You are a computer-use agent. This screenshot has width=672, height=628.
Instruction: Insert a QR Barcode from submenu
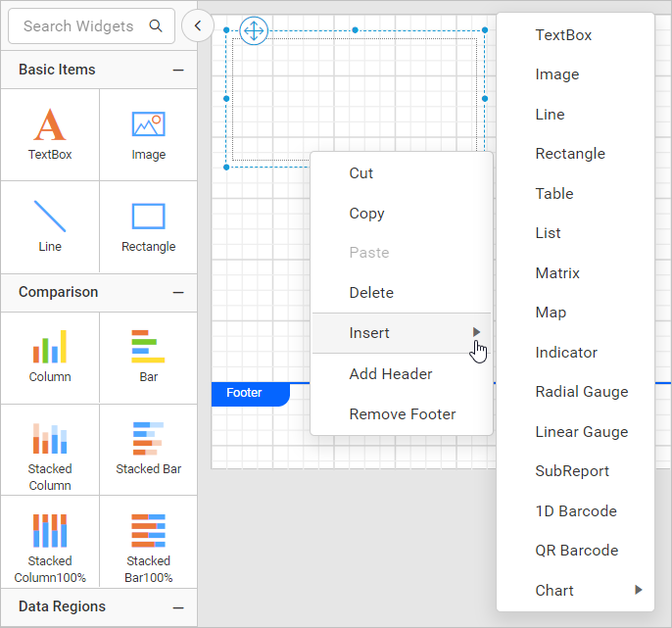click(576, 551)
